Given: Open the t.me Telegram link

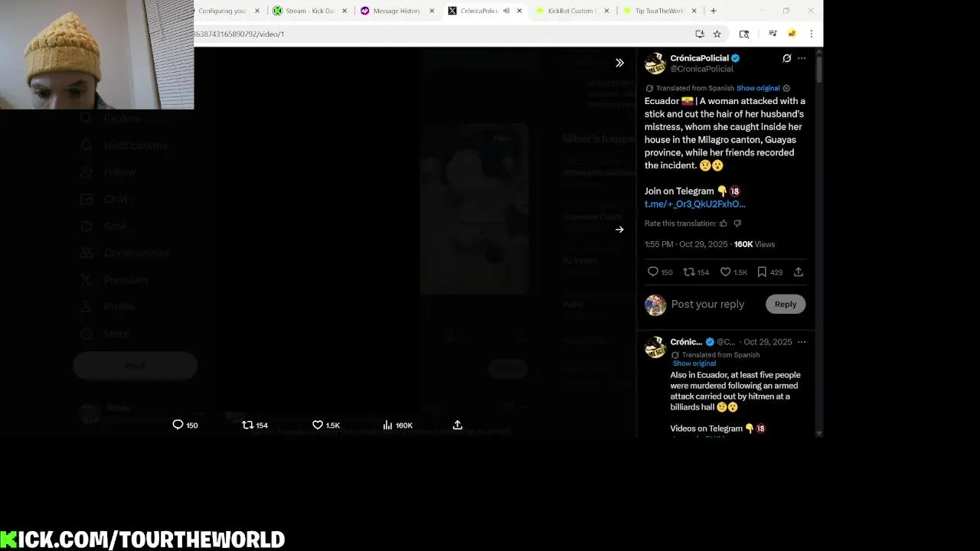Looking at the screenshot, I should (x=694, y=204).
